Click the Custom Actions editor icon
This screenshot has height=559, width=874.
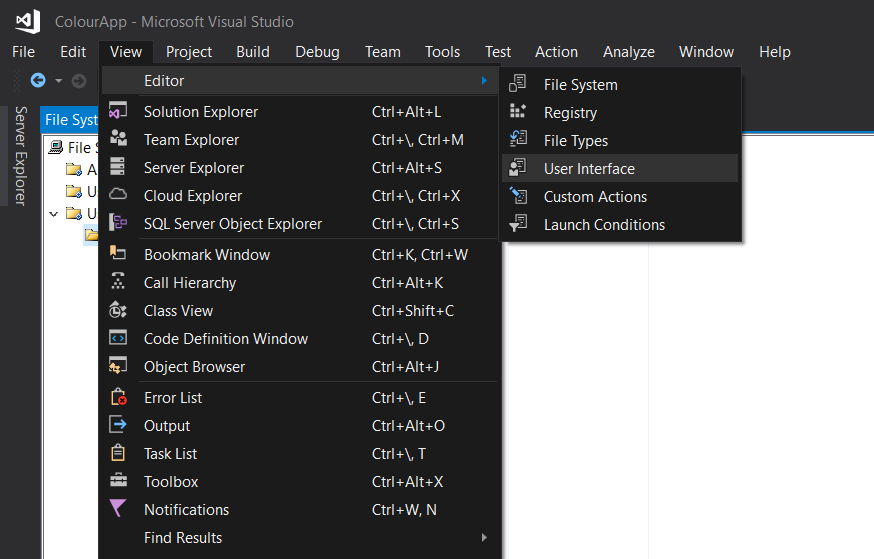518,195
